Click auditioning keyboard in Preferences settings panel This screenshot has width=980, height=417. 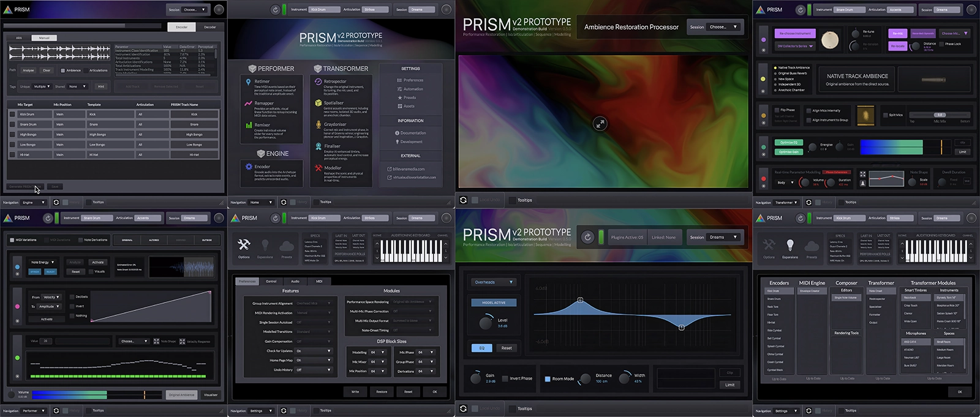click(411, 250)
